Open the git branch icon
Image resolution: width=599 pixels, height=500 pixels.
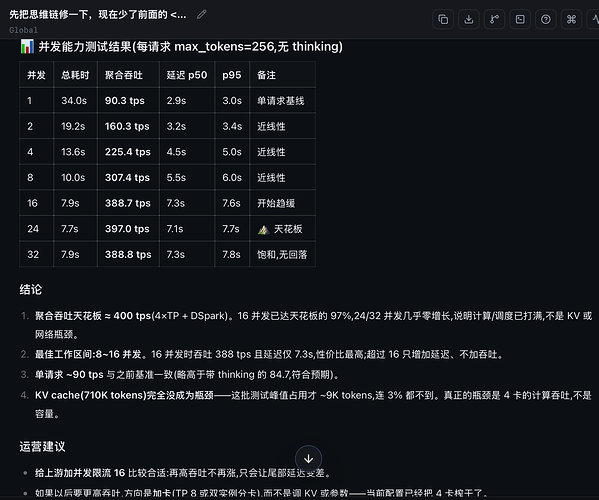coord(494,19)
